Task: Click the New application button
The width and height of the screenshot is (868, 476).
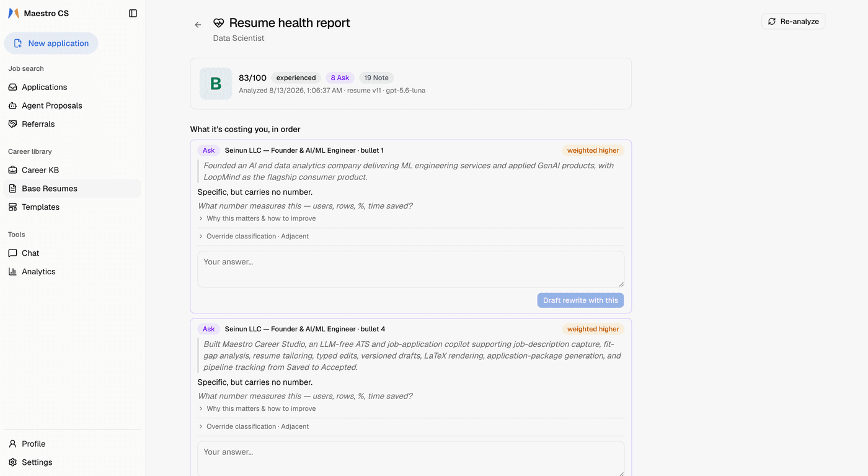Action: (51, 43)
